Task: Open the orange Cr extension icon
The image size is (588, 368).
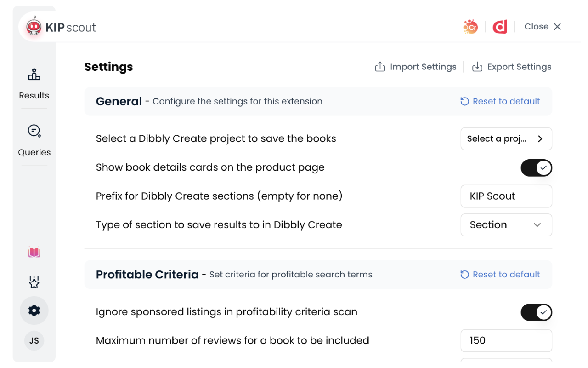Action: click(x=470, y=27)
